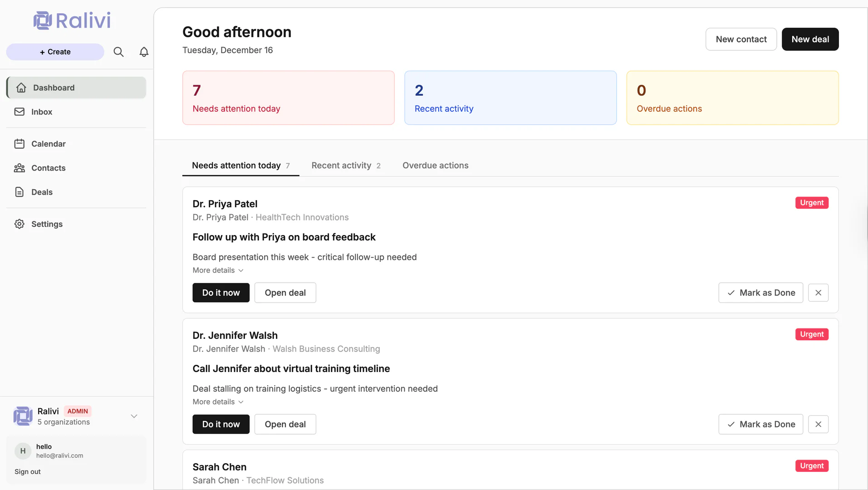
Task: Expand More details on Priya's task
Action: [x=218, y=270]
